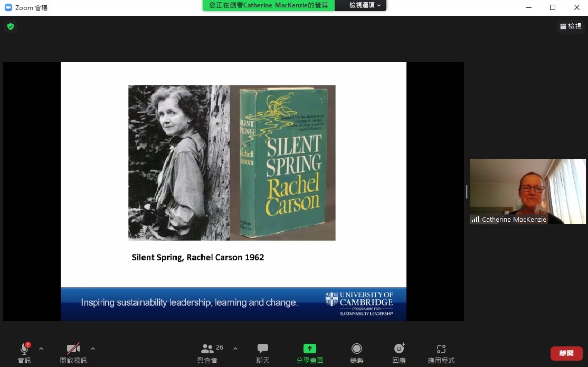The image size is (588, 367).
Task: Switch layout using the 檢視 button
Action: 571,26
